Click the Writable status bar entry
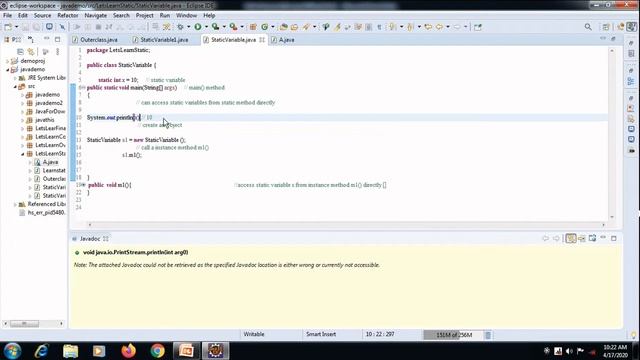640x360 pixels. 254,334
